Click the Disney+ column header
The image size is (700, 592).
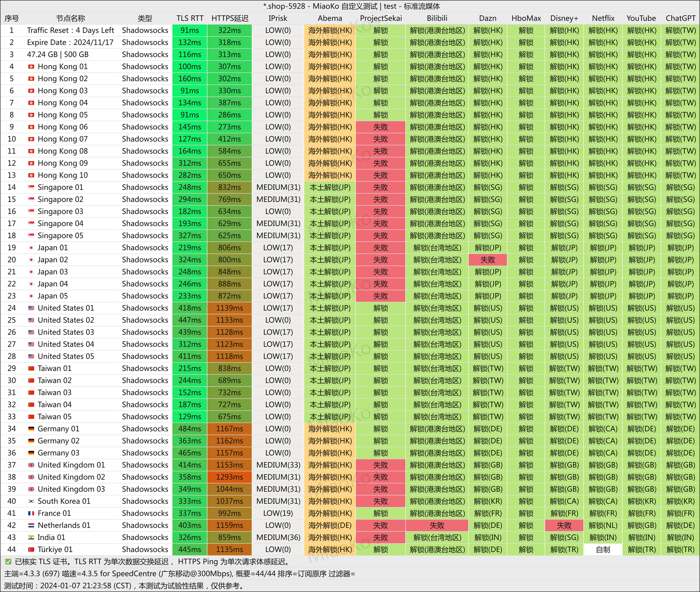[564, 19]
